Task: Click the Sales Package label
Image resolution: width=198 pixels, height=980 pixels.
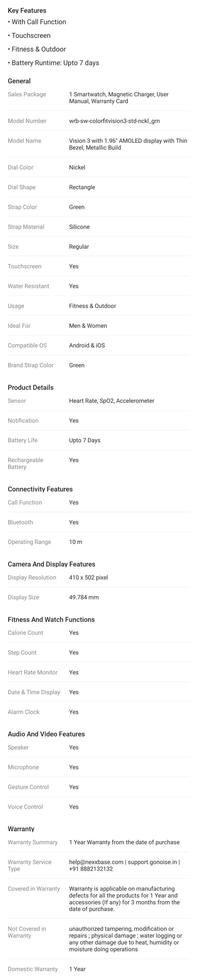Action: click(27, 94)
